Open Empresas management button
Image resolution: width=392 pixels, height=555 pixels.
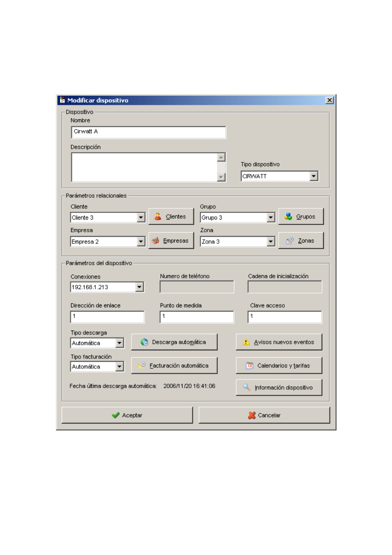point(171,241)
